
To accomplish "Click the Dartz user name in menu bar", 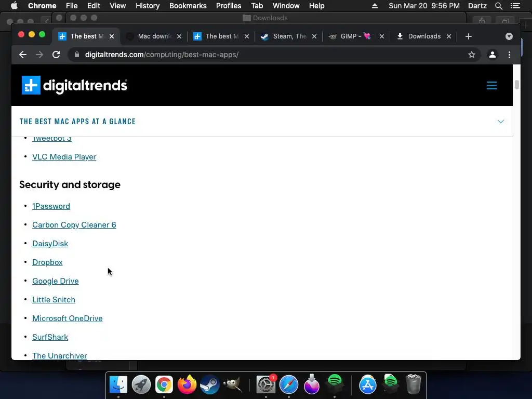I will coord(477,6).
